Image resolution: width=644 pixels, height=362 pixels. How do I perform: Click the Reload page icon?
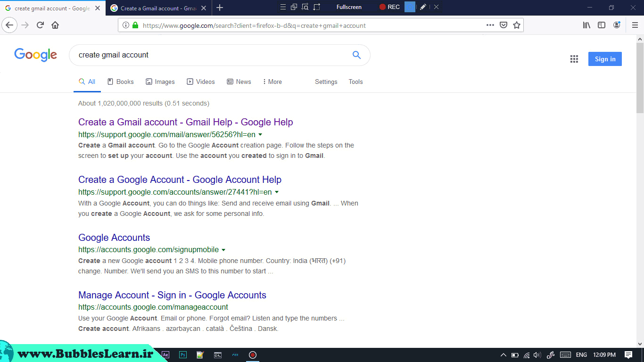tap(41, 25)
